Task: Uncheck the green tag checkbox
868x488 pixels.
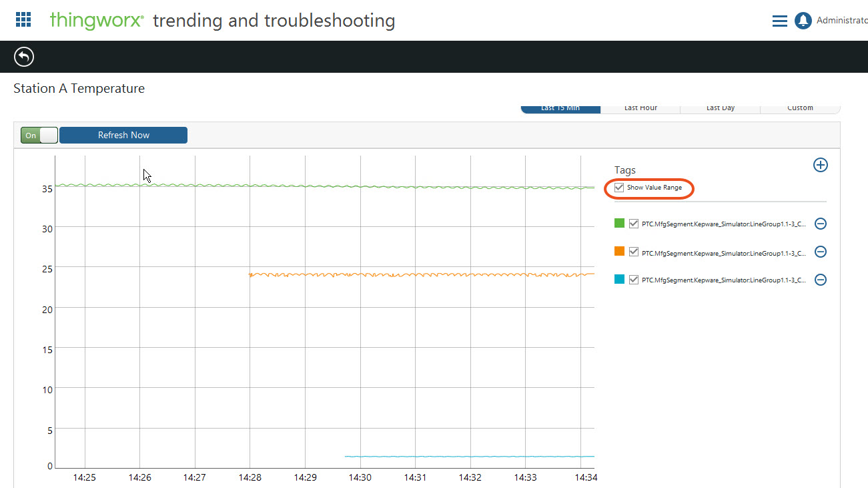Action: (633, 224)
